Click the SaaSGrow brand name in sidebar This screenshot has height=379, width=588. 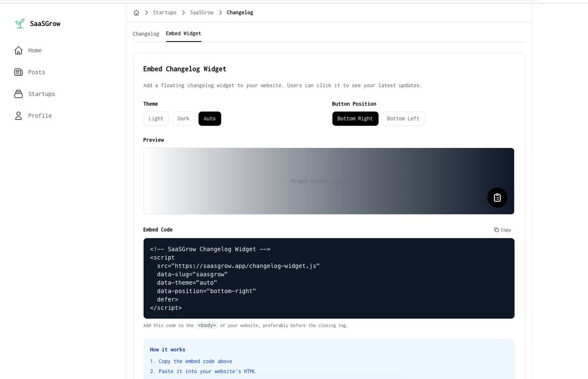(45, 24)
